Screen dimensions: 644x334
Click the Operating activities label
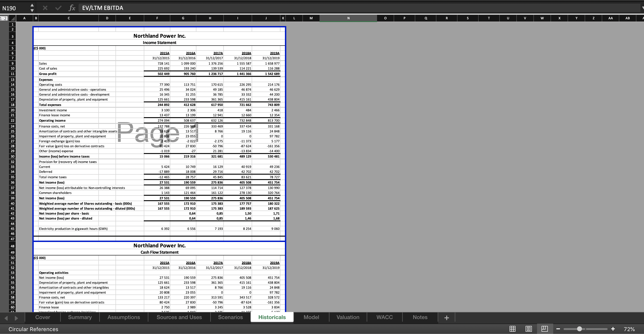(x=53, y=273)
